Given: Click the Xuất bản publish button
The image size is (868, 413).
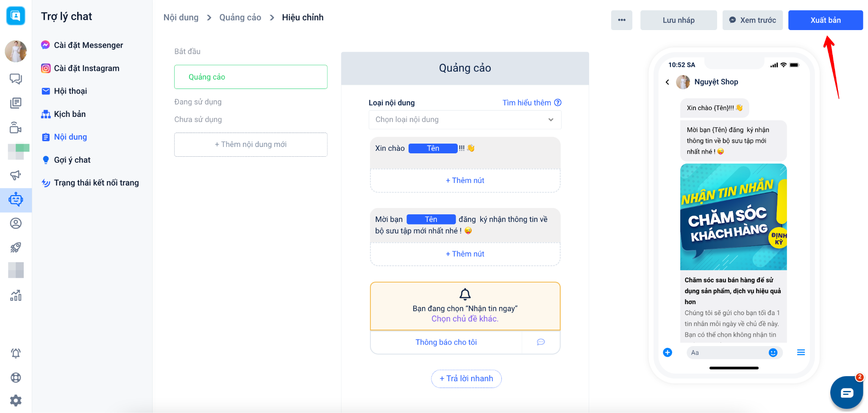Looking at the screenshot, I should pyautogui.click(x=825, y=20).
